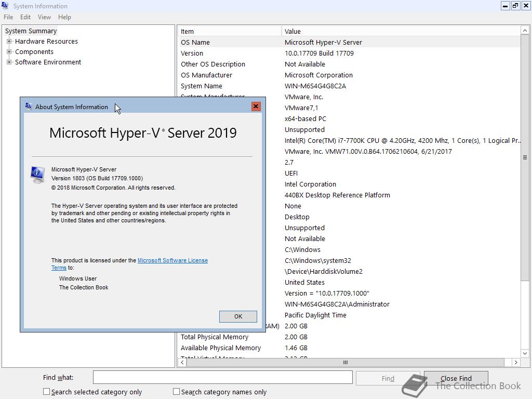Click the scroll left arrow of details pane
This screenshot has height=399, width=532.
(182, 362)
